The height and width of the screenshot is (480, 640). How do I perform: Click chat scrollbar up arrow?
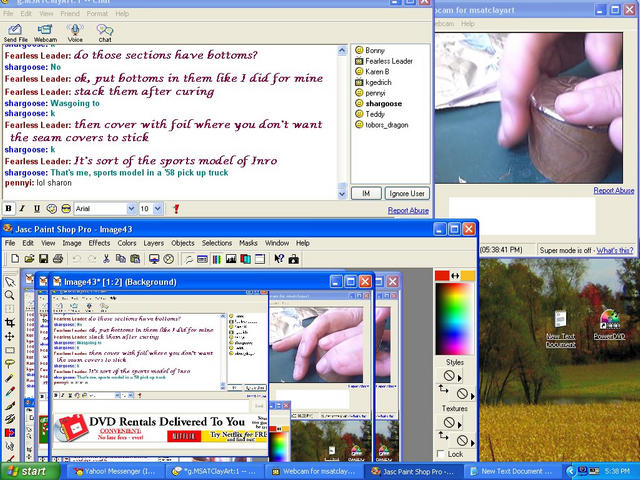click(342, 50)
